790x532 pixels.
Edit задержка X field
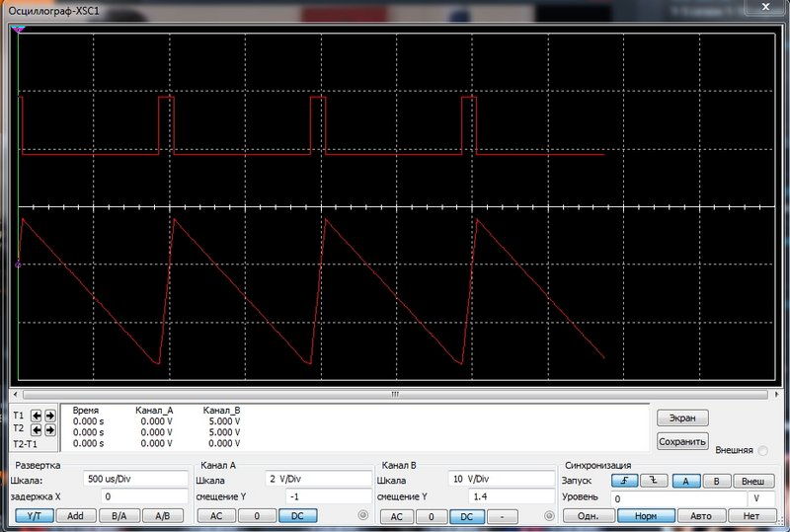coord(144,496)
